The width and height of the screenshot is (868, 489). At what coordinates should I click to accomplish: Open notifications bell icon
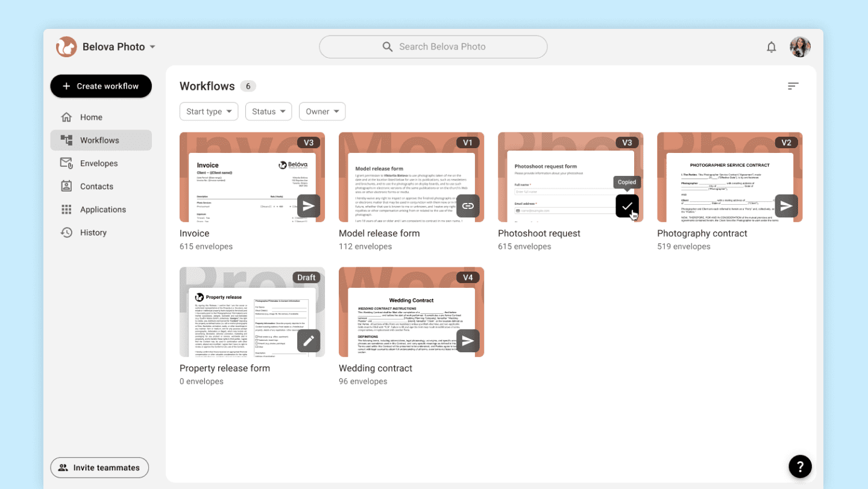point(772,47)
